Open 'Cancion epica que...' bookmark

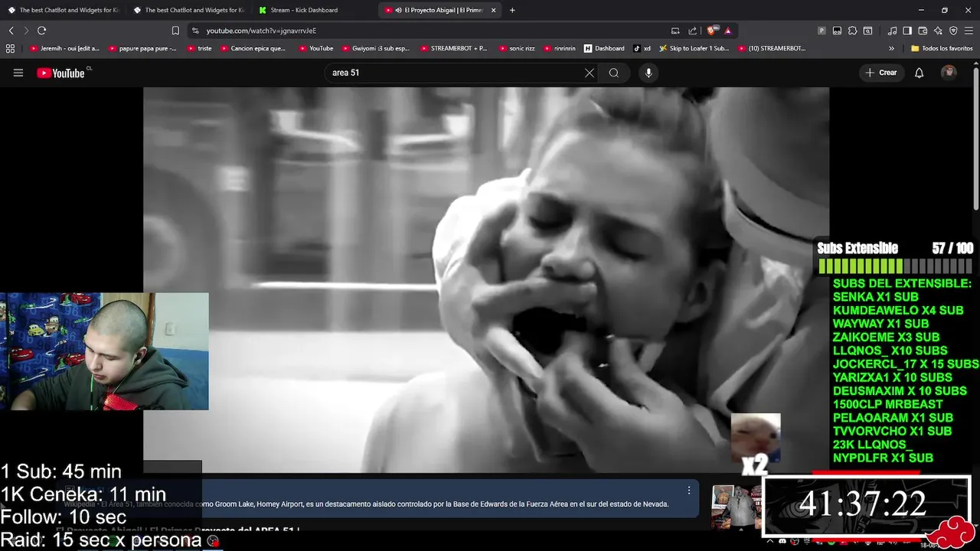point(253,48)
